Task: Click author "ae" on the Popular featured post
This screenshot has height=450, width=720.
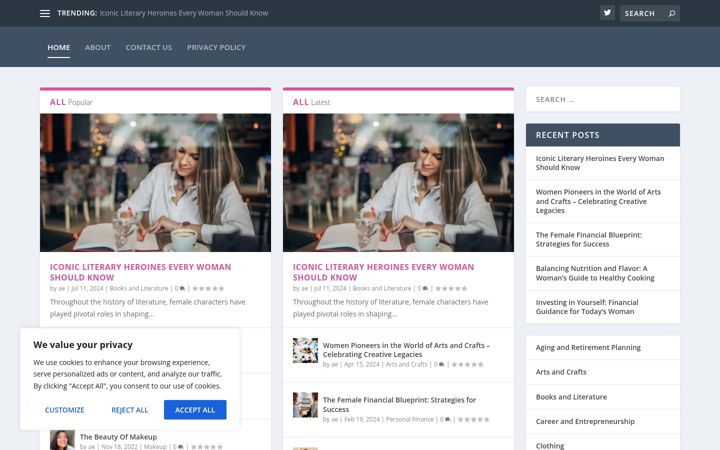Action: 61,289
